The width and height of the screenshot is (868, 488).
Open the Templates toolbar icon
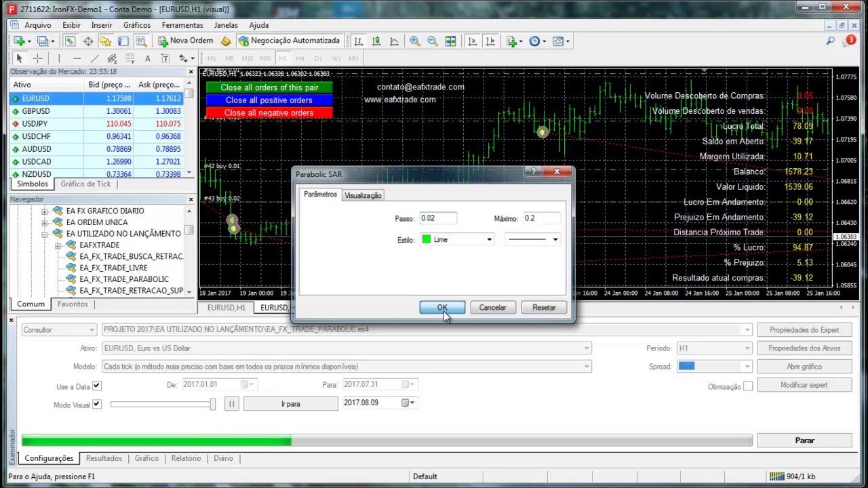[560, 41]
